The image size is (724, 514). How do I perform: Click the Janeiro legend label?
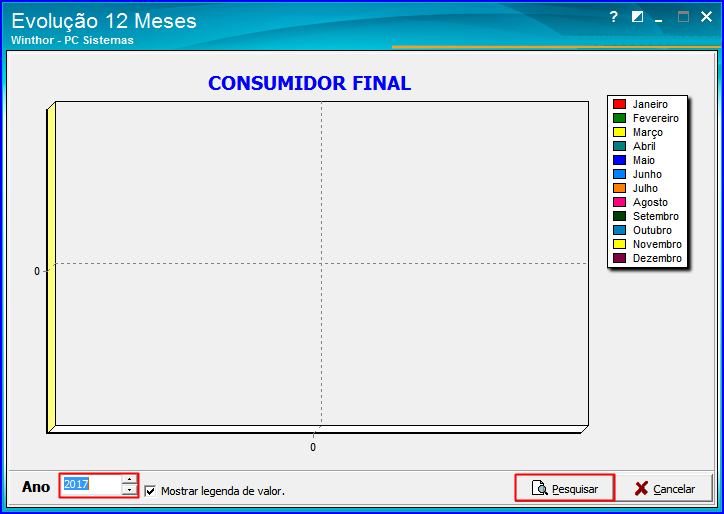650,104
